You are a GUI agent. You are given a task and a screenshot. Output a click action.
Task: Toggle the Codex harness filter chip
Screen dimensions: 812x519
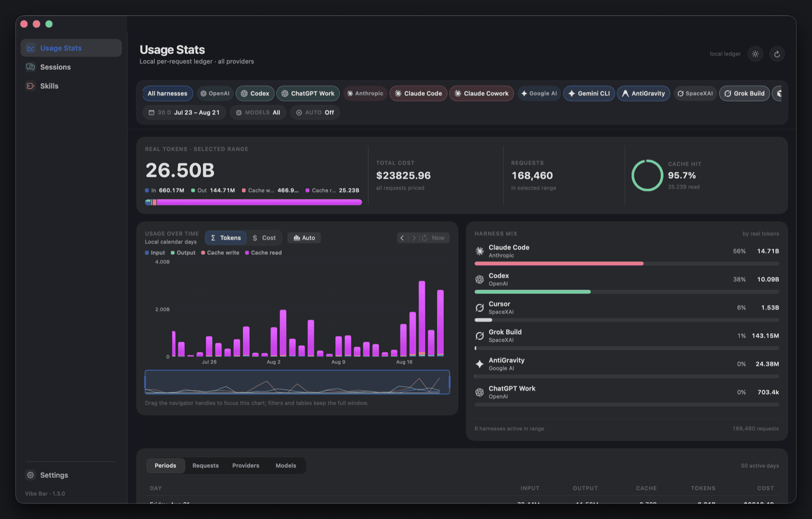click(x=255, y=93)
